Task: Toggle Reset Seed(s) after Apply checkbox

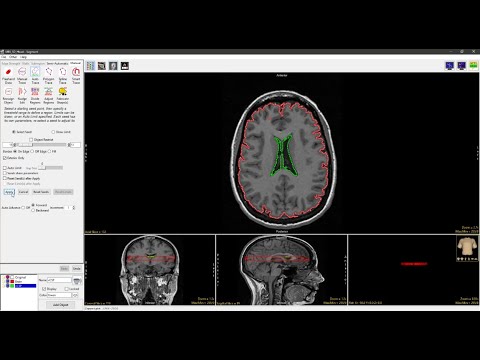Action: click(5, 178)
